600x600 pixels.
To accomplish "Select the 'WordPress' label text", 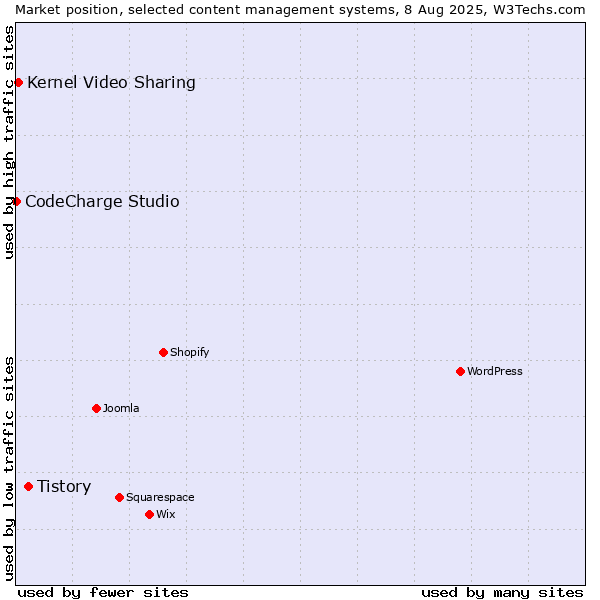I will [495, 372].
